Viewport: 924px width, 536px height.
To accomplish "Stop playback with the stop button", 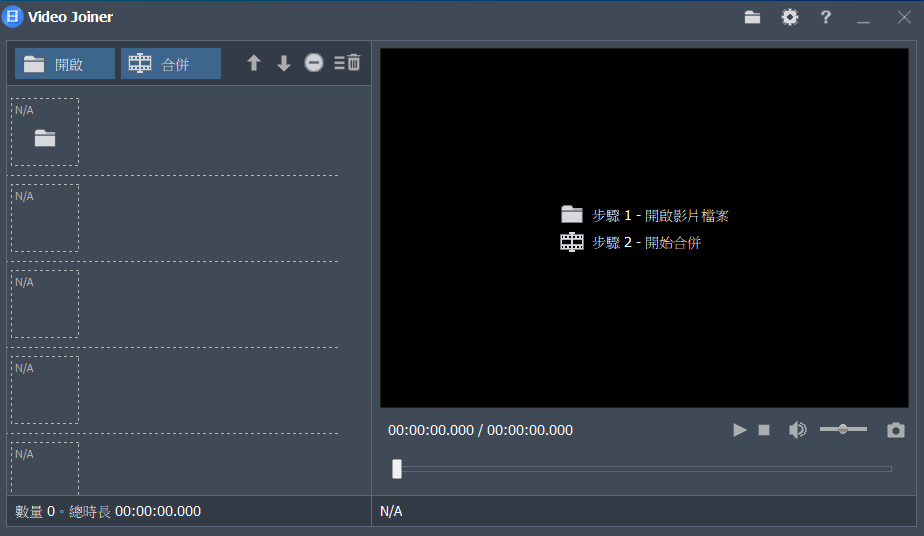I will (764, 431).
